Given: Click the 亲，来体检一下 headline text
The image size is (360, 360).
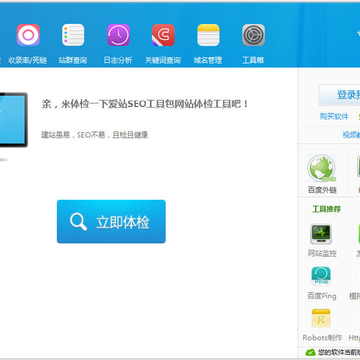Looking at the screenshot, I should point(145,104).
